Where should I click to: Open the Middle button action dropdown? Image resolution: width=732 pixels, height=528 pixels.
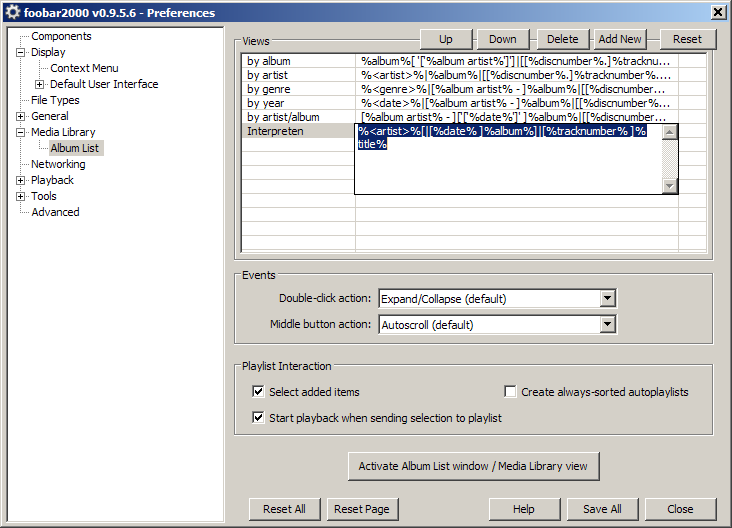point(607,324)
